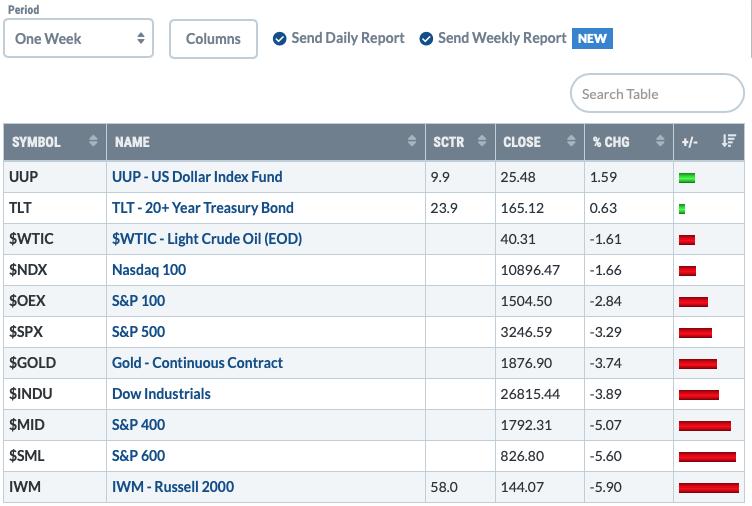The image size is (752, 506).
Task: Click close value 25.48
Action: click(518, 177)
